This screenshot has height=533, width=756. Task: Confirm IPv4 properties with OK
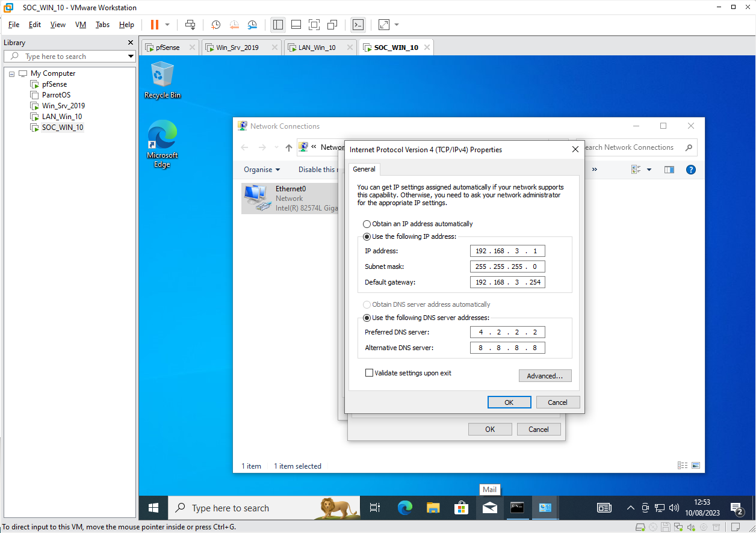(509, 402)
